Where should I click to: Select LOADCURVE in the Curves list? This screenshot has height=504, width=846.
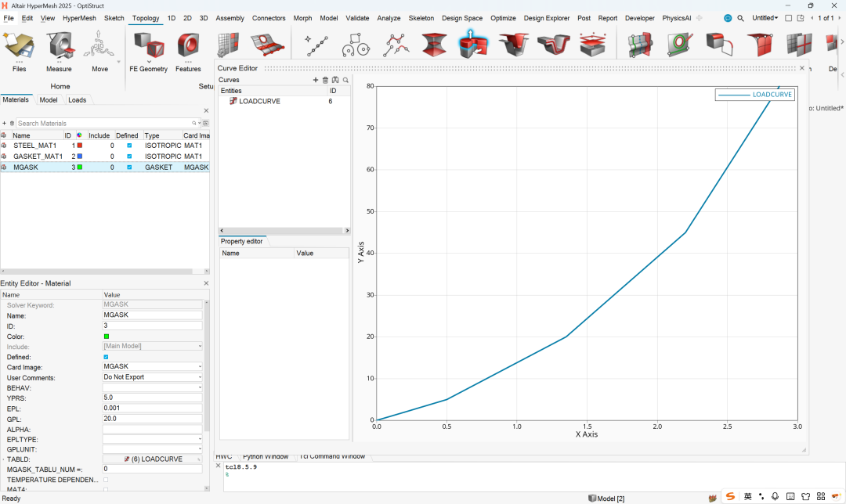coord(258,102)
